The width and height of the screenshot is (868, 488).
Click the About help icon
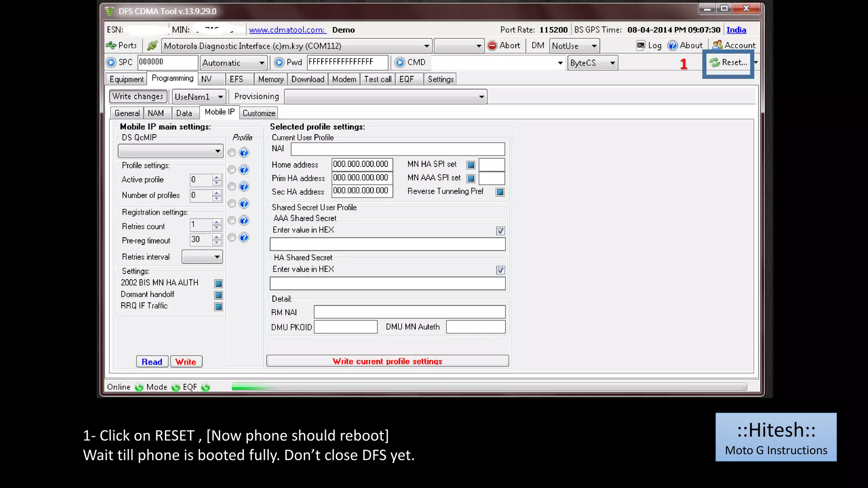[x=673, y=45]
